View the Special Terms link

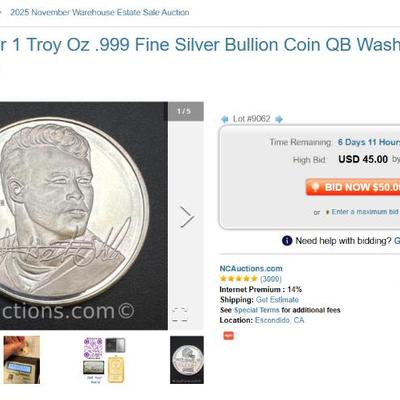coord(257,310)
